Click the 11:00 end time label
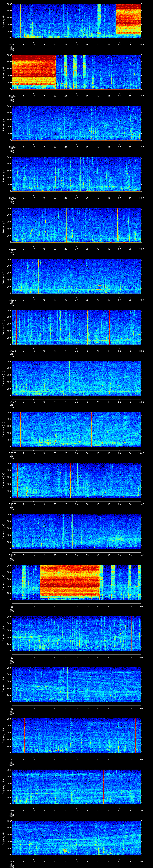Screen dimensions: 153x868 141,504
